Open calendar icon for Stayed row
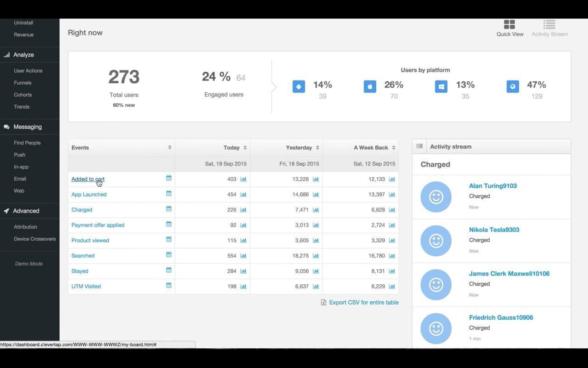Image resolution: width=588 pixels, height=368 pixels. [169, 270]
